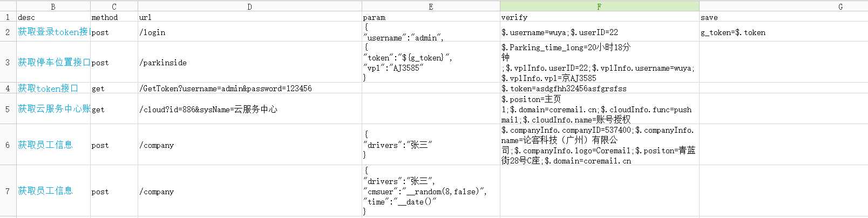Select column E header
The height and width of the screenshot is (218, 868).
[x=430, y=6]
